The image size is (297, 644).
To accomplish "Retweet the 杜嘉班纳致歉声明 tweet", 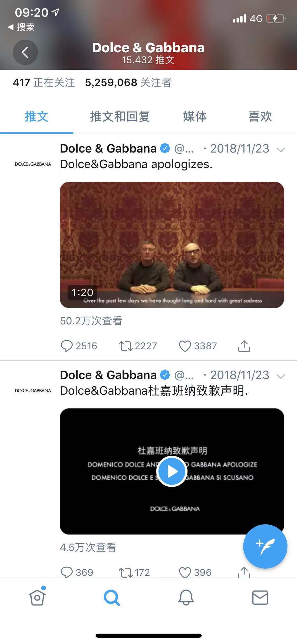I will click(x=134, y=573).
